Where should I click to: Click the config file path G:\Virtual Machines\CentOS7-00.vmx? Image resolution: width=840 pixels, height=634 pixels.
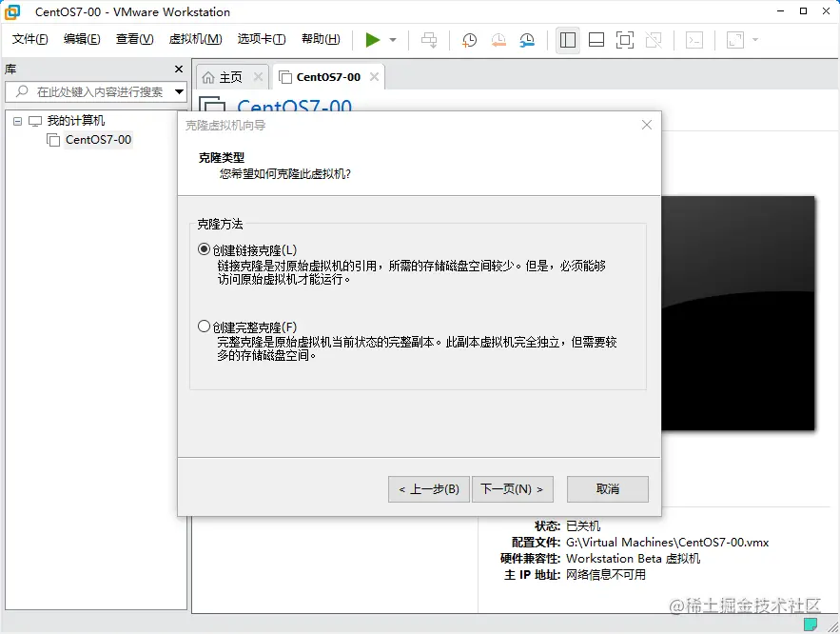667,543
